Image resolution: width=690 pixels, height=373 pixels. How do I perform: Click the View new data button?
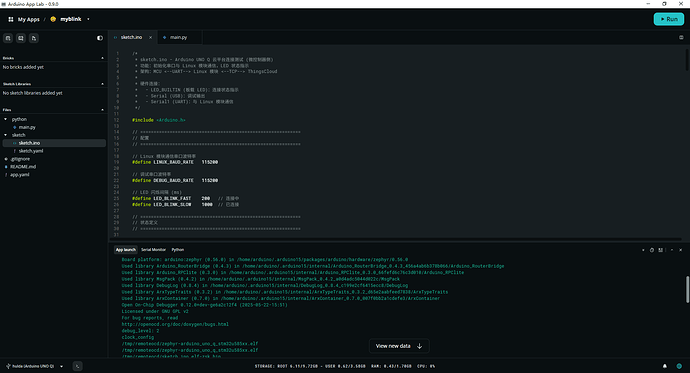point(399,346)
